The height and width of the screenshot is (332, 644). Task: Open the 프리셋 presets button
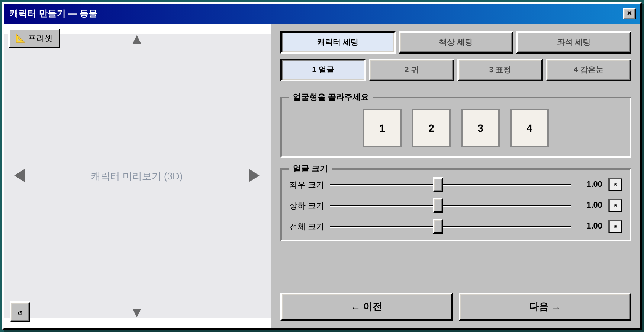(x=34, y=38)
